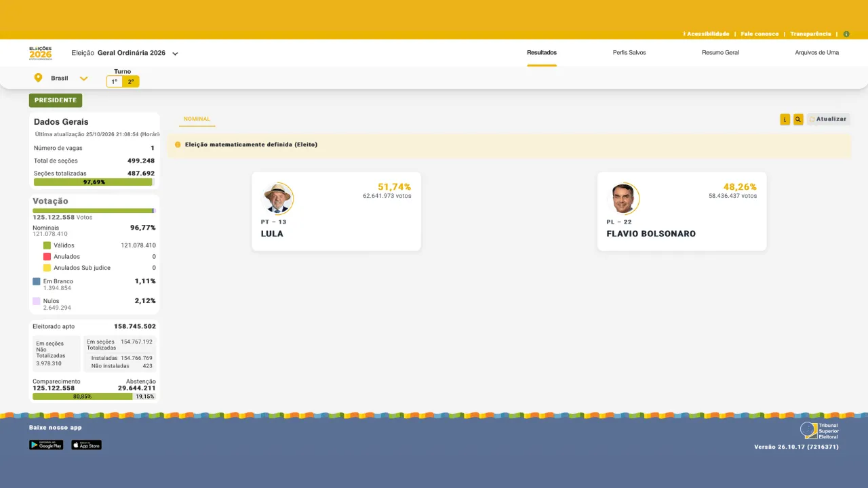The image size is (868, 488).
Task: Click the blue Em Branco legend swatch
Action: click(x=37, y=281)
